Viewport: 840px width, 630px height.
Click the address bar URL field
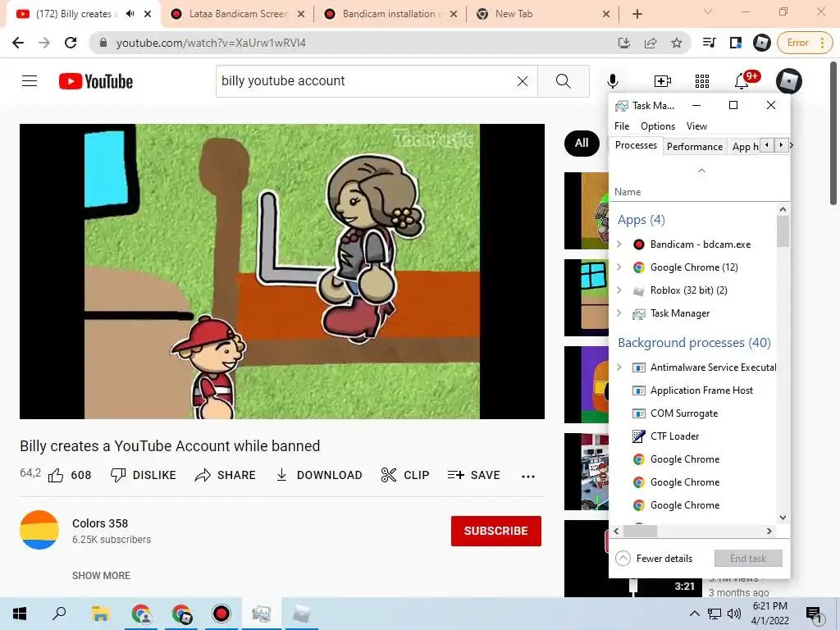354,43
